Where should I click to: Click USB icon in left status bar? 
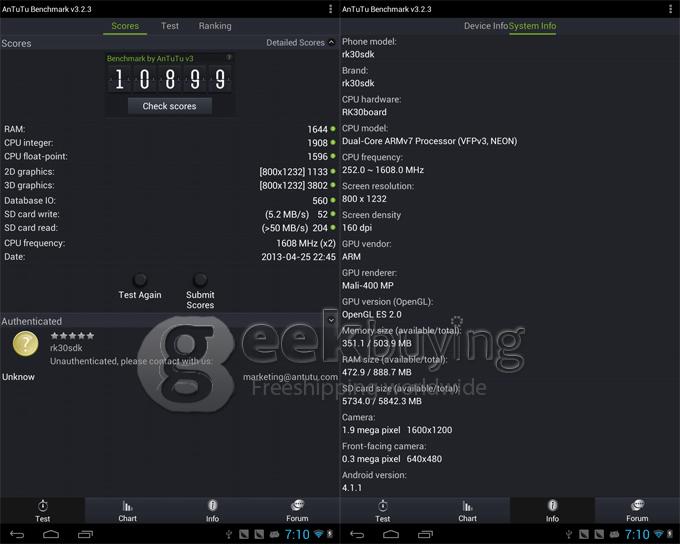coord(229,534)
